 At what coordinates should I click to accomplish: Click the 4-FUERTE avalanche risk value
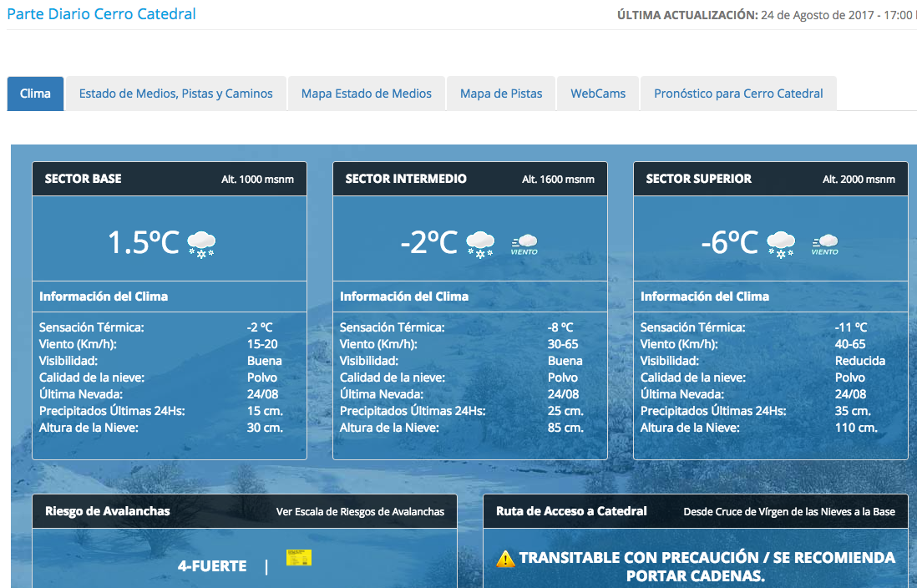point(212,566)
